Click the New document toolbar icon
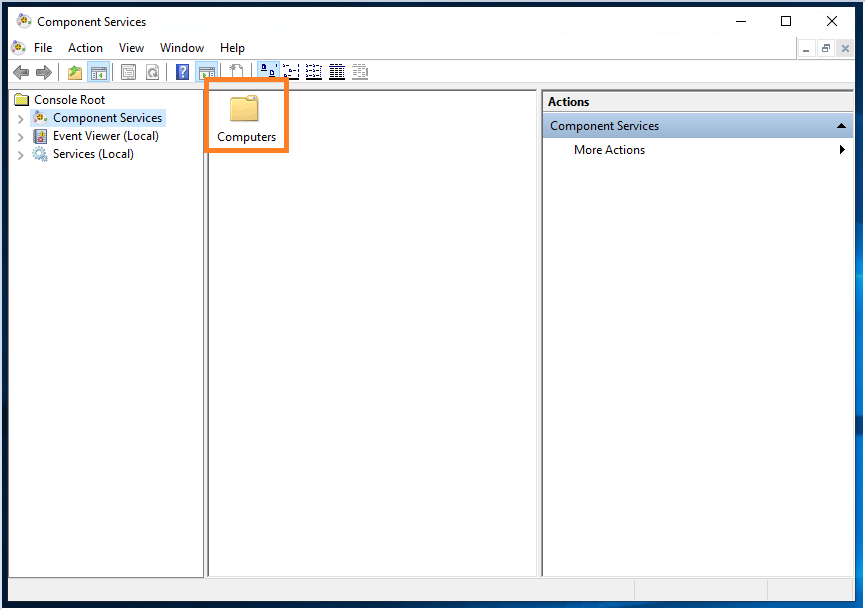This screenshot has width=865, height=610. tap(236, 72)
